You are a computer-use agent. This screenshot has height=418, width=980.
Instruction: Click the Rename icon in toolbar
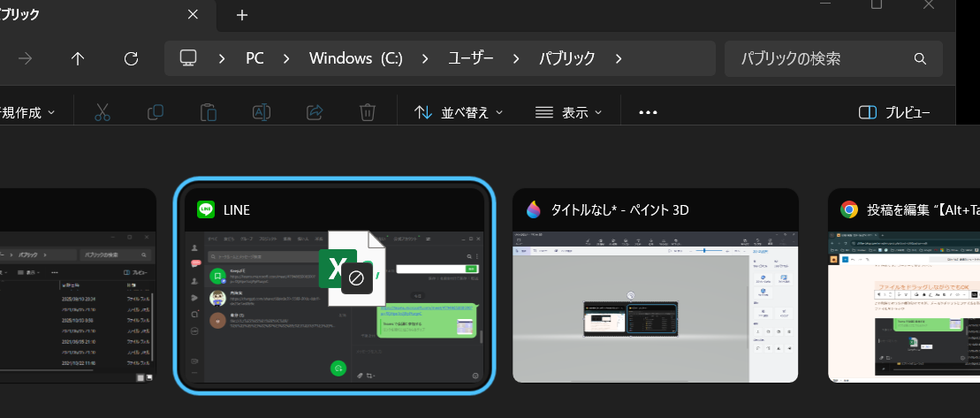click(x=262, y=112)
